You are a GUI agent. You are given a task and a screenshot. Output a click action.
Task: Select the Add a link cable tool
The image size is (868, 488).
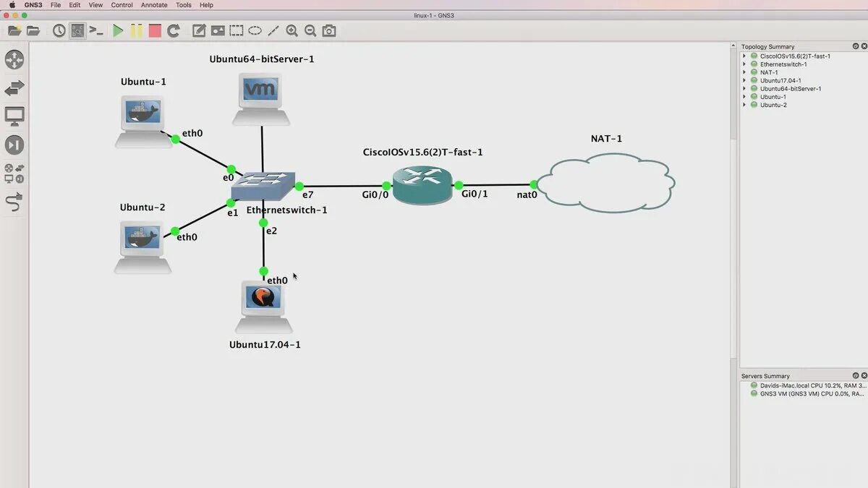[x=14, y=202]
